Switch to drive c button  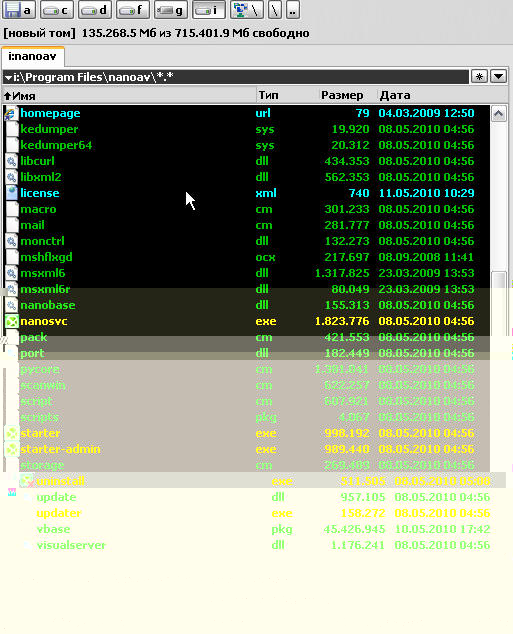point(57,10)
